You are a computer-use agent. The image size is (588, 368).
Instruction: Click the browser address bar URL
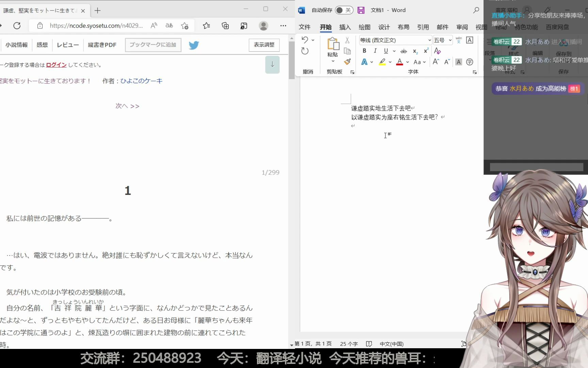click(96, 26)
